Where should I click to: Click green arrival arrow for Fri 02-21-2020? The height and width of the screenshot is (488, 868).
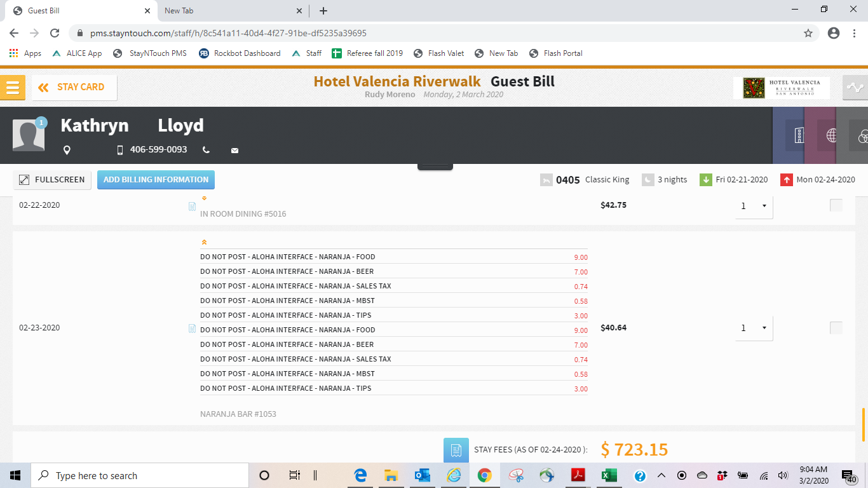point(705,180)
